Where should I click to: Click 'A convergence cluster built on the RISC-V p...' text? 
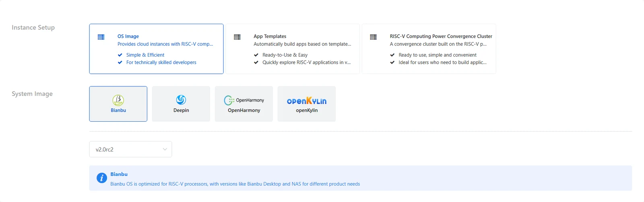[x=438, y=44]
